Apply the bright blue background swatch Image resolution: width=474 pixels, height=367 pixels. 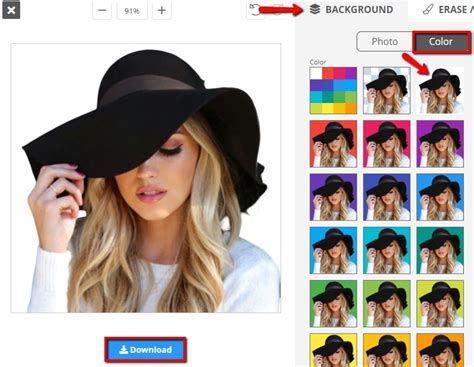click(440, 197)
